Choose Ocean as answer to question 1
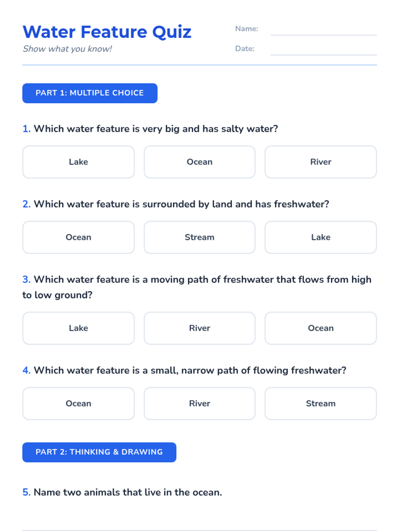This screenshot has height=532, width=399. [x=199, y=162]
